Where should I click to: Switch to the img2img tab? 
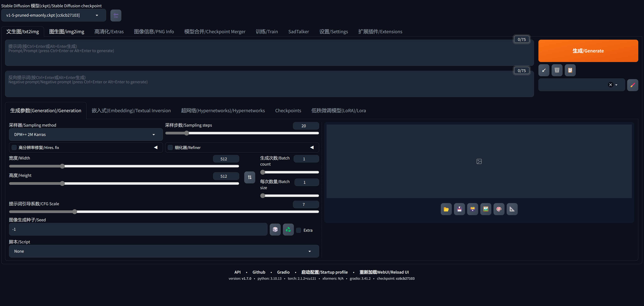pyautogui.click(x=67, y=32)
